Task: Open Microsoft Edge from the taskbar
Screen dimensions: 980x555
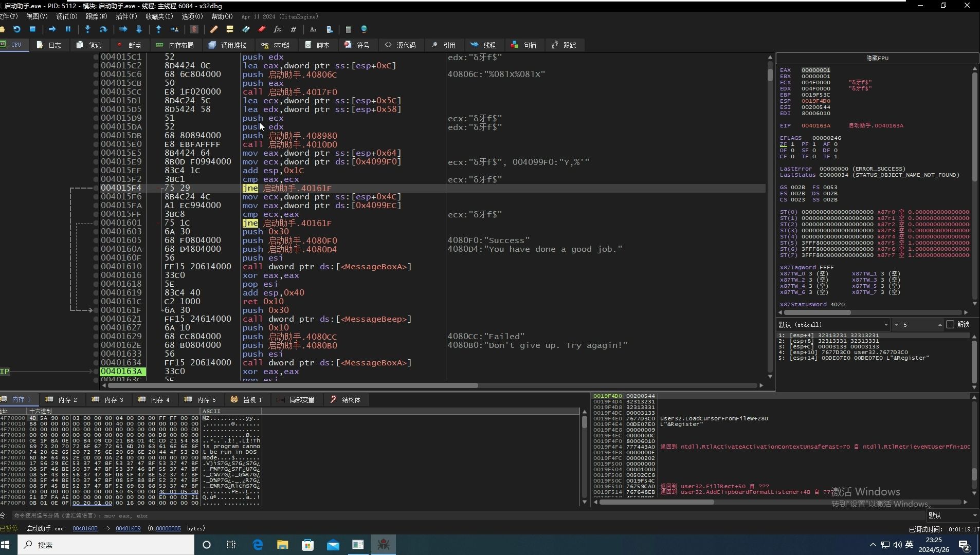Action: click(258, 545)
